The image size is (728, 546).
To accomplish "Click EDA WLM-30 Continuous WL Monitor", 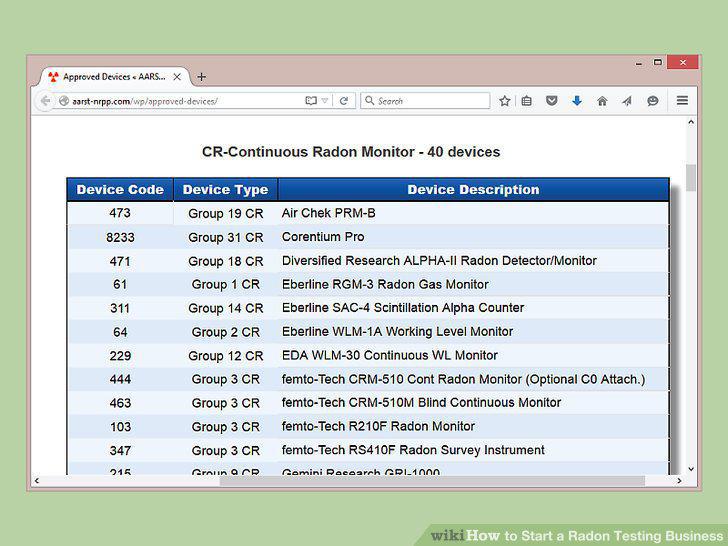I will (x=390, y=355).
